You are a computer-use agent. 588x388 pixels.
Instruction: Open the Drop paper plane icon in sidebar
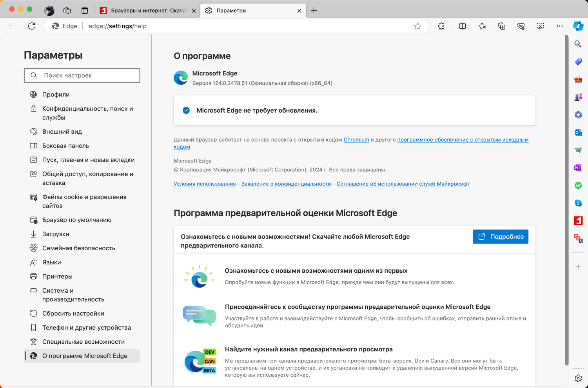[578, 150]
